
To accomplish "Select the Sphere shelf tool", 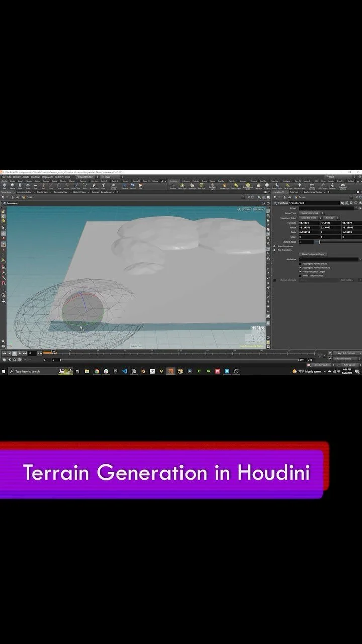I will [x=12, y=186].
